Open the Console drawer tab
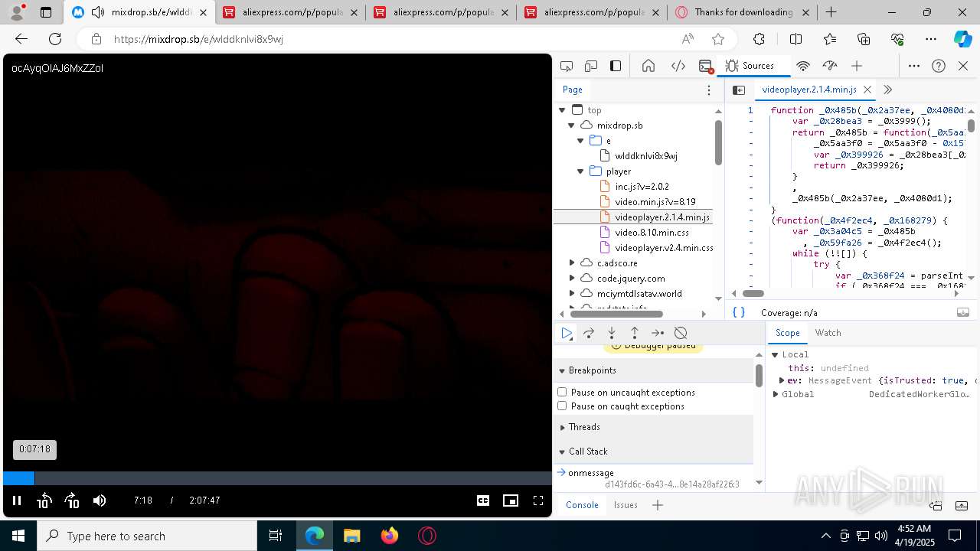This screenshot has width=980, height=551. coord(582,504)
